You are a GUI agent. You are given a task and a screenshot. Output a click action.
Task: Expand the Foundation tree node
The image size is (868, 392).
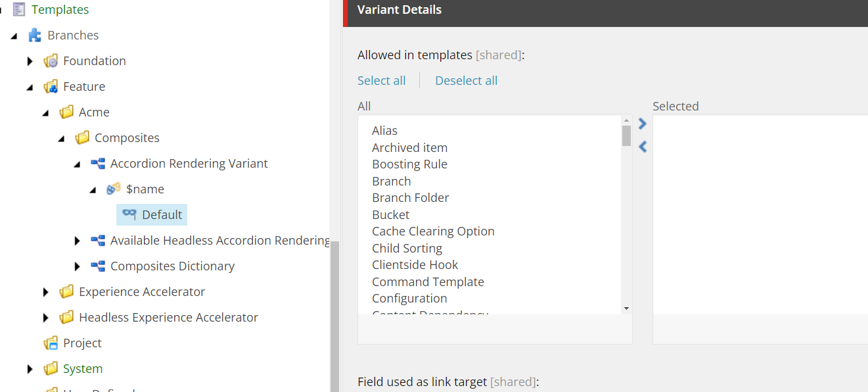[30, 61]
